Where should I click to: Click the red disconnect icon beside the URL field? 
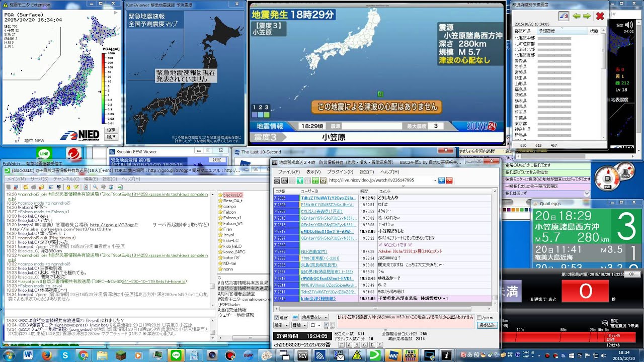[x=449, y=180]
